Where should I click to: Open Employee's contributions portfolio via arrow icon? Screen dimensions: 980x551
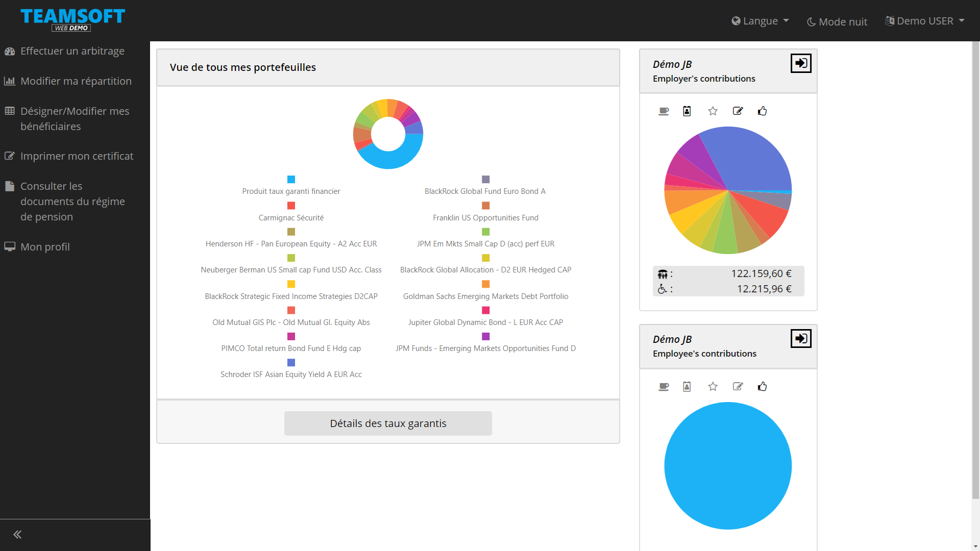click(801, 338)
